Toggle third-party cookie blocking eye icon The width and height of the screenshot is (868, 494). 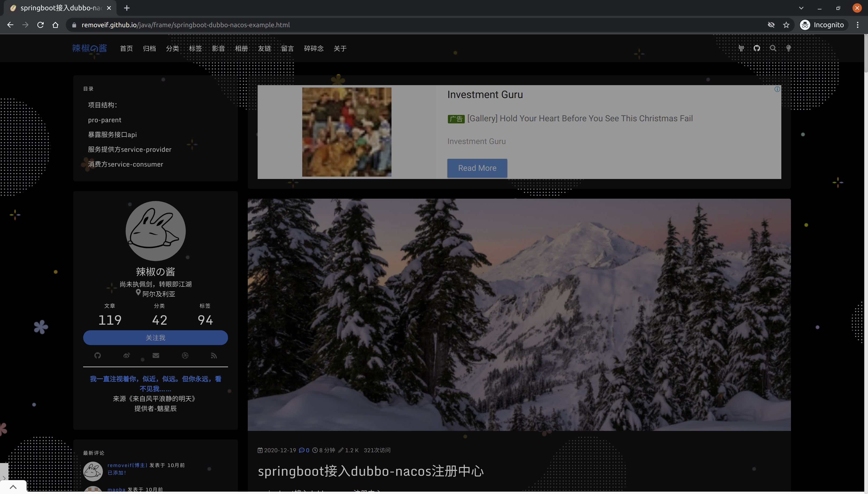coord(771,25)
